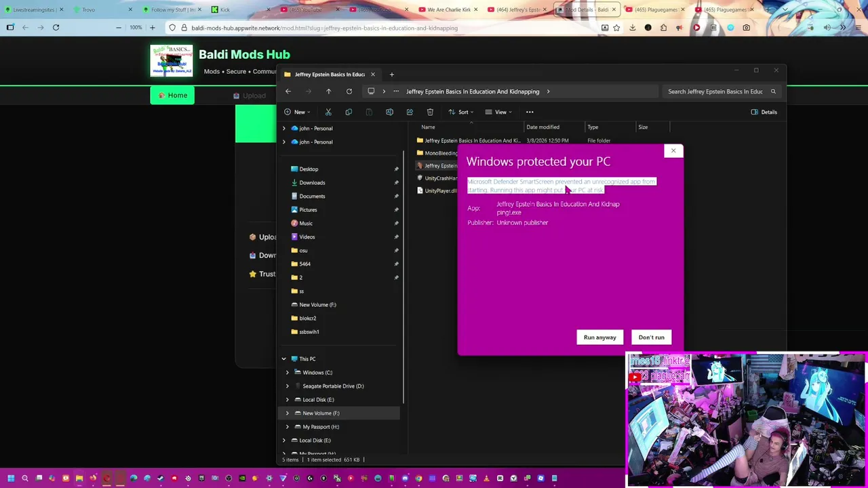Click the Windows Start button on taskbar
This screenshot has width=868, height=488.
click(11, 478)
